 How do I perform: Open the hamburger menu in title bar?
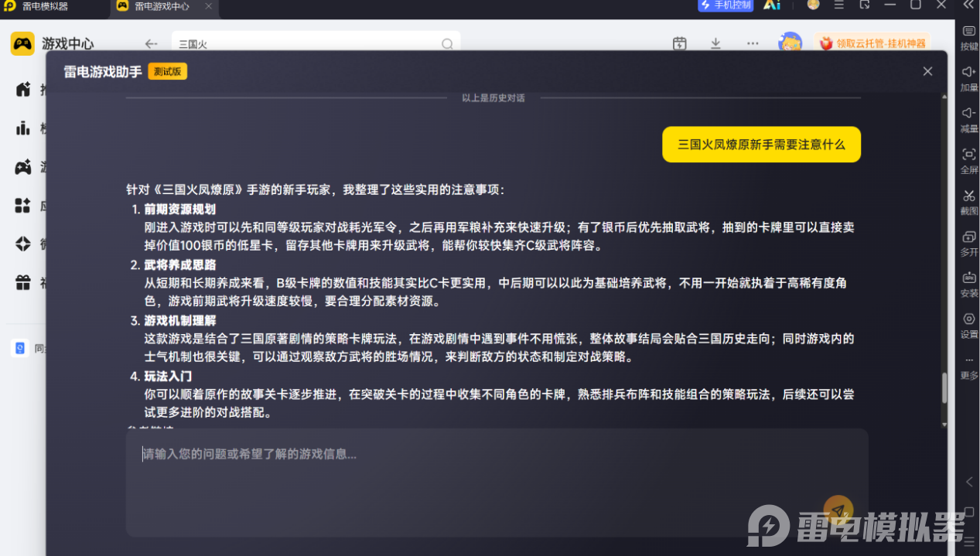click(x=839, y=5)
